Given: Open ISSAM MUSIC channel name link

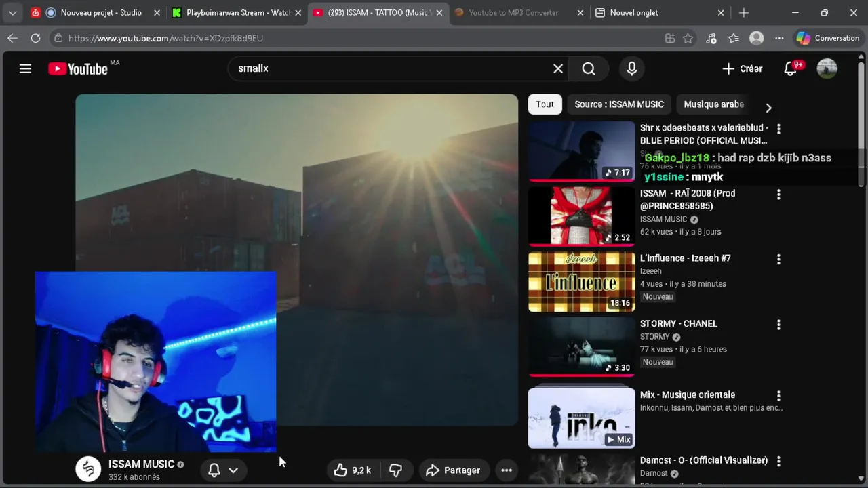Looking at the screenshot, I should 141,464.
